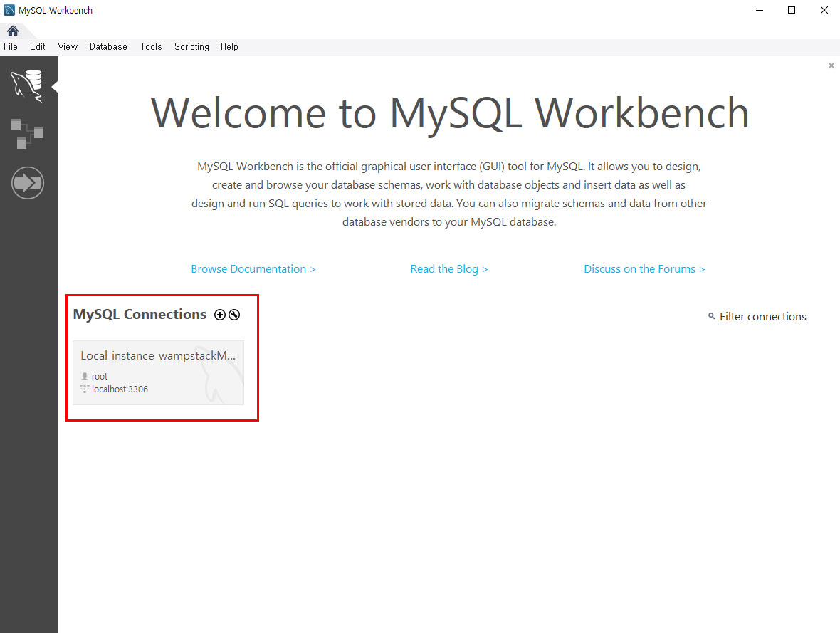
Task: Open the Database menu
Action: pyautogui.click(x=108, y=46)
